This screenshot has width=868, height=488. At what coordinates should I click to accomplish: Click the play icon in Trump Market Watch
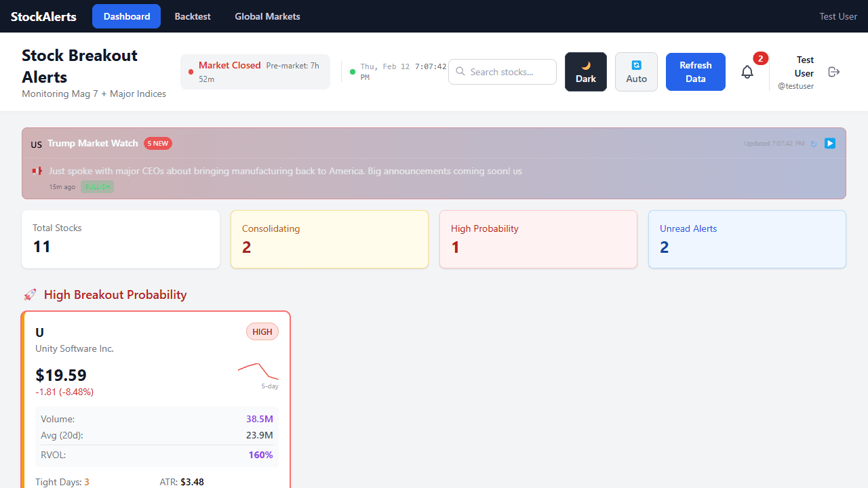coord(830,143)
